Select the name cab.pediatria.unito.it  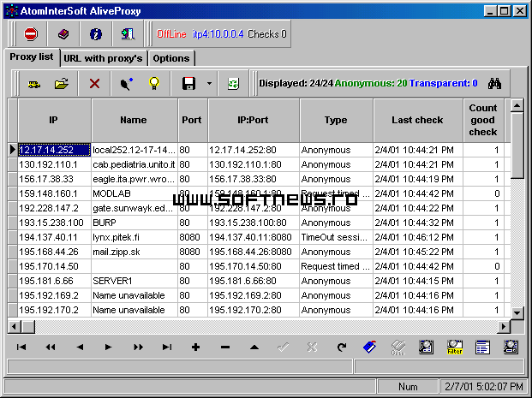click(x=134, y=164)
